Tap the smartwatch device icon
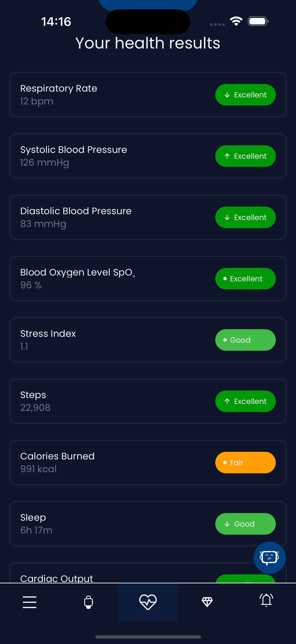296x644 pixels. click(x=89, y=602)
